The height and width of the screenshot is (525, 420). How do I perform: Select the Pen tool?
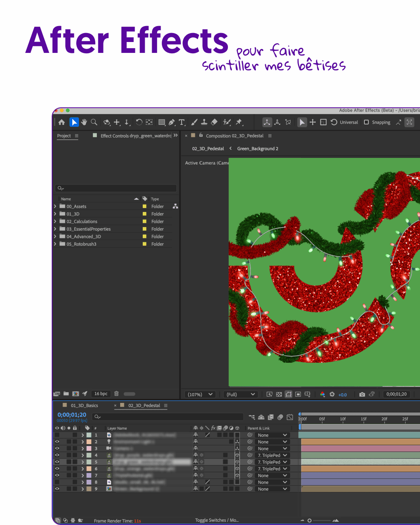click(x=172, y=122)
